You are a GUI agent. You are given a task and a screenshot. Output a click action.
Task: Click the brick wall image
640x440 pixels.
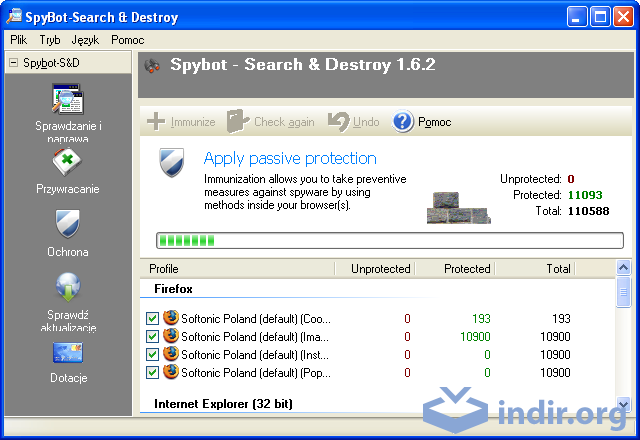[458, 208]
